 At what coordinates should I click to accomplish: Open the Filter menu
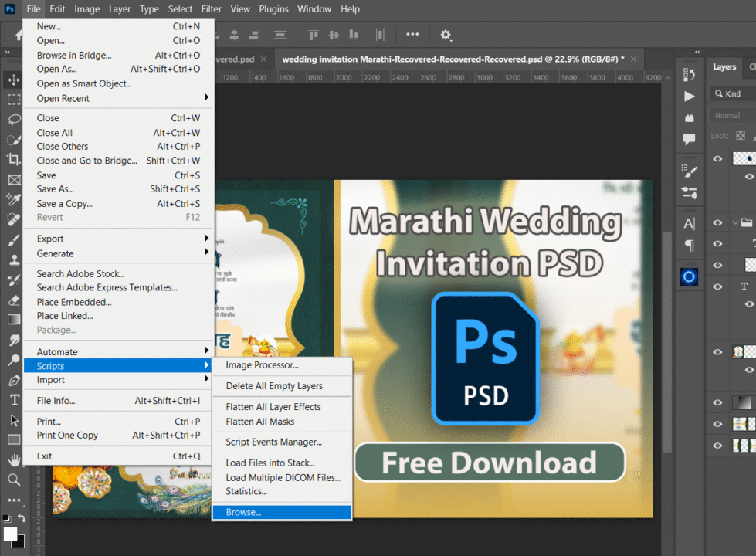(211, 9)
